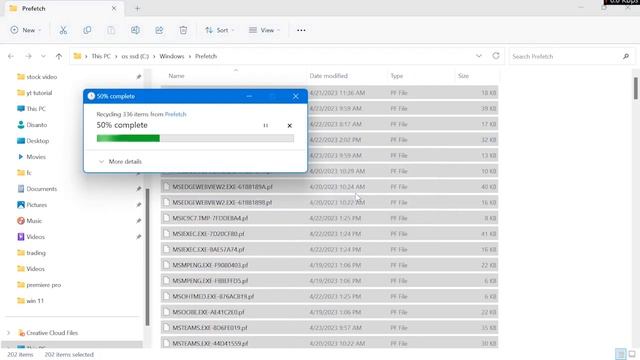Click pin icon beside Pictures
This screenshot has height=360, width=640.
coord(139,205)
